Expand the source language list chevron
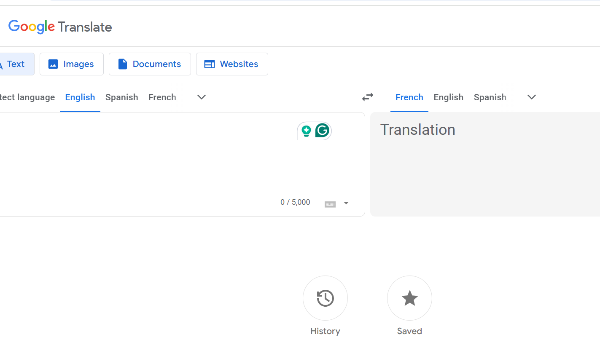Viewport: 600px width, 364px height. pyautogui.click(x=202, y=97)
